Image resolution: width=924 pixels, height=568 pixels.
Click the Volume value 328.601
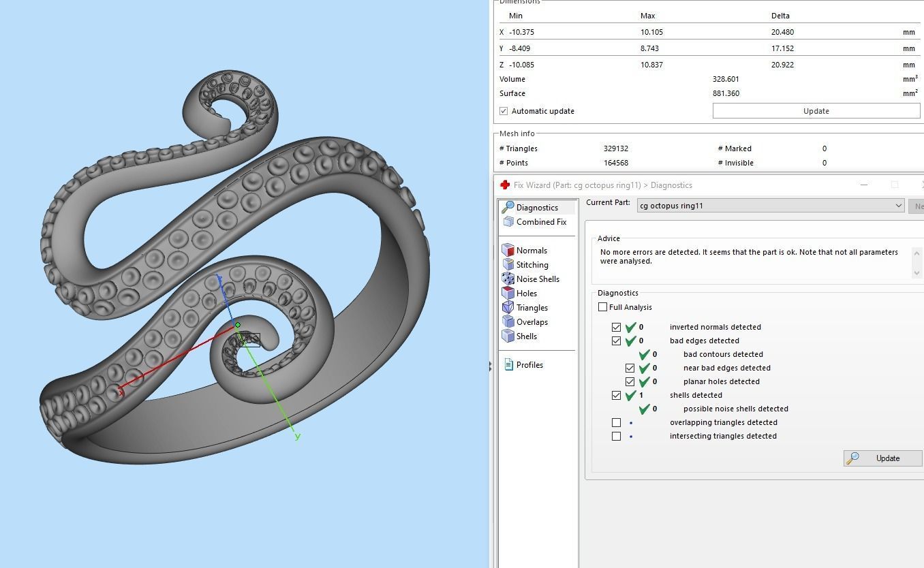click(726, 79)
